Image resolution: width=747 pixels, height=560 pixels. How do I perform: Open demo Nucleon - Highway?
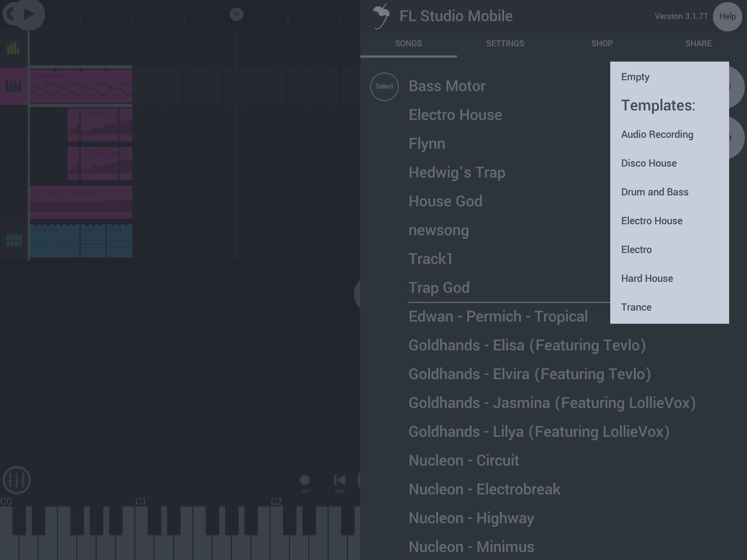coord(471,518)
